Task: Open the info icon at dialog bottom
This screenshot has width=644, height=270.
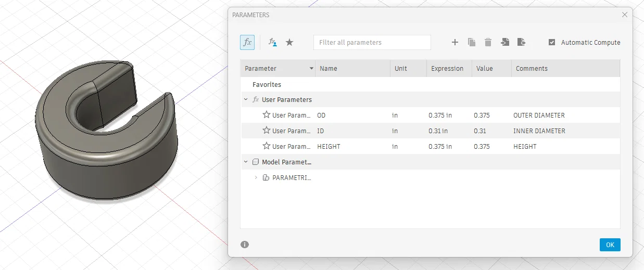Action: [245, 245]
